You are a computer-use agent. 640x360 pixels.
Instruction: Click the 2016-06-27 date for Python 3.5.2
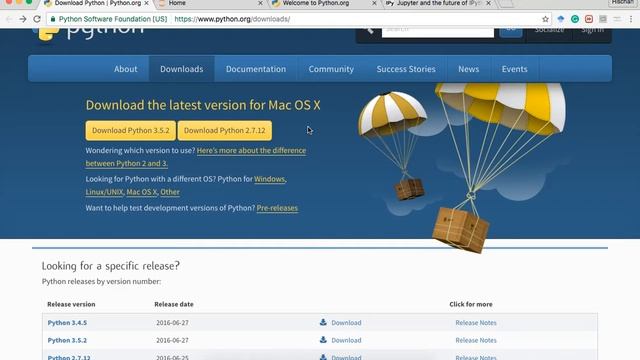[172, 340]
